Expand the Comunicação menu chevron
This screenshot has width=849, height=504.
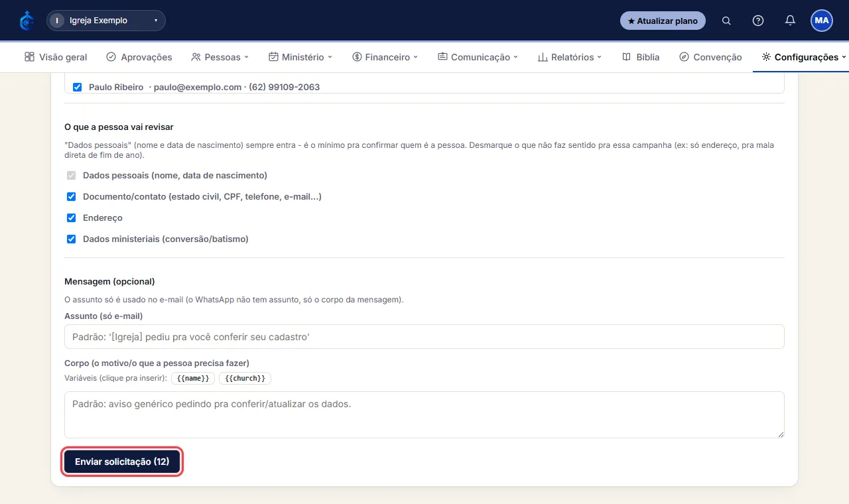[516, 57]
